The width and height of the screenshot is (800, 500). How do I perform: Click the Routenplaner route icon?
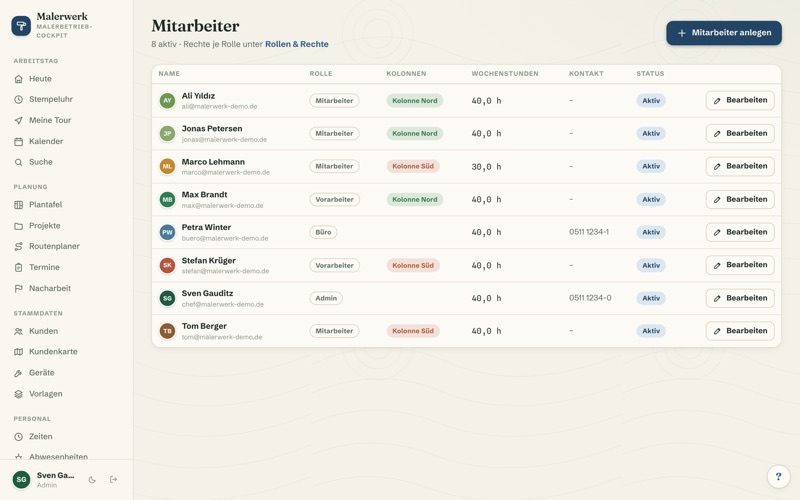pyautogui.click(x=18, y=246)
